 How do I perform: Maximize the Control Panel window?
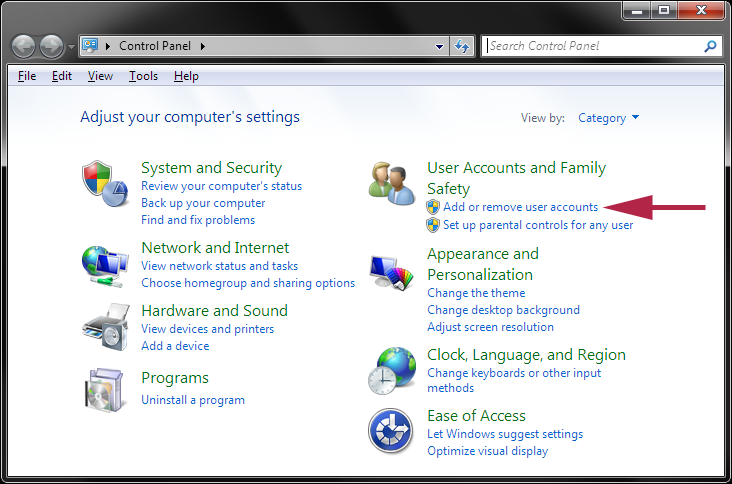663,10
